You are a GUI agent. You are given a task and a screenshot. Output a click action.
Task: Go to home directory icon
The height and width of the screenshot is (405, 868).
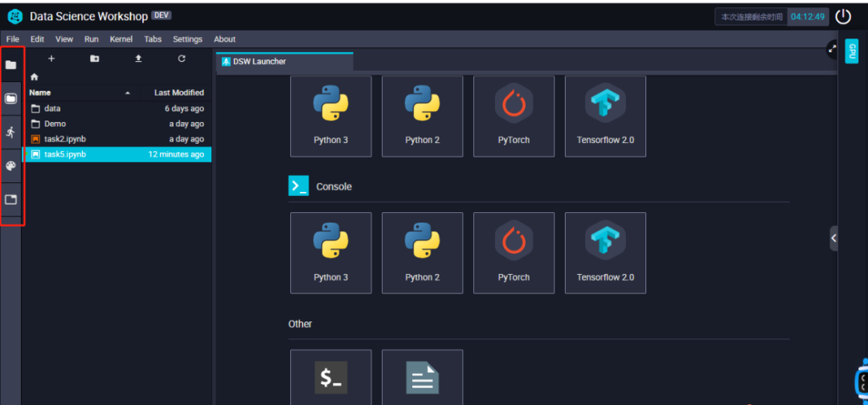point(35,77)
